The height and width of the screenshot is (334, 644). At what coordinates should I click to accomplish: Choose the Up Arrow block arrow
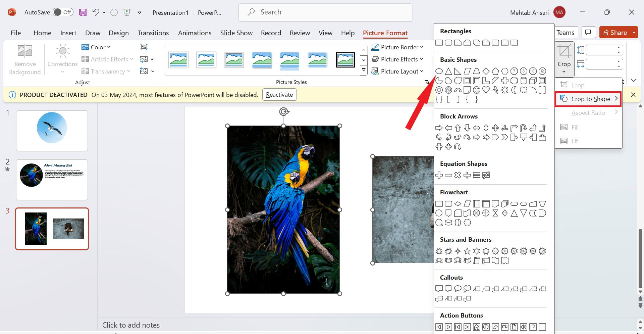click(x=458, y=128)
